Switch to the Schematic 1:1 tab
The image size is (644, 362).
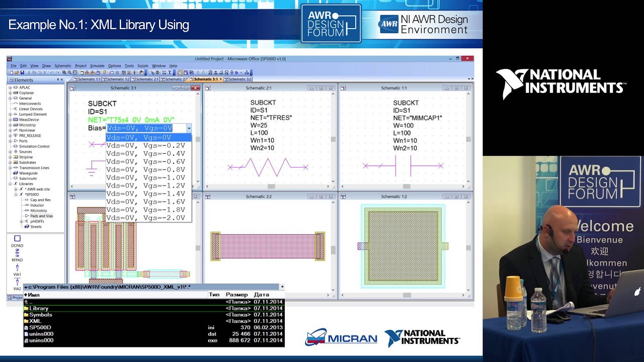[x=88, y=79]
